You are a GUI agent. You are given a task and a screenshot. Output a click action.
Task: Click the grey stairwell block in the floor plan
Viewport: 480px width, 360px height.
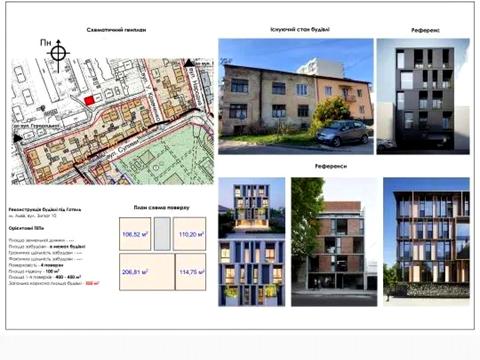tap(162, 234)
